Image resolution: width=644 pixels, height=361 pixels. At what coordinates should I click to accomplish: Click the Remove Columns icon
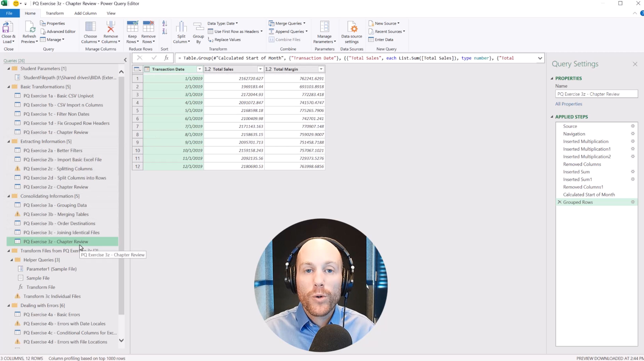coord(111,27)
